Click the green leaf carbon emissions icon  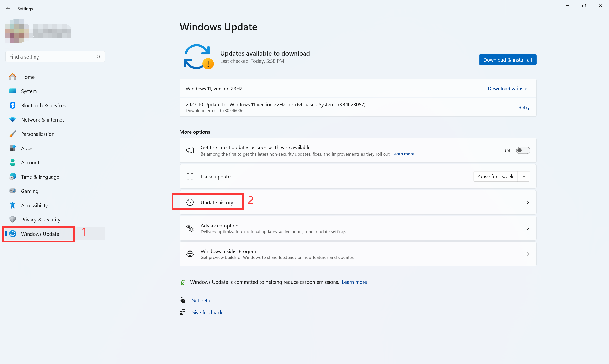coord(182,282)
